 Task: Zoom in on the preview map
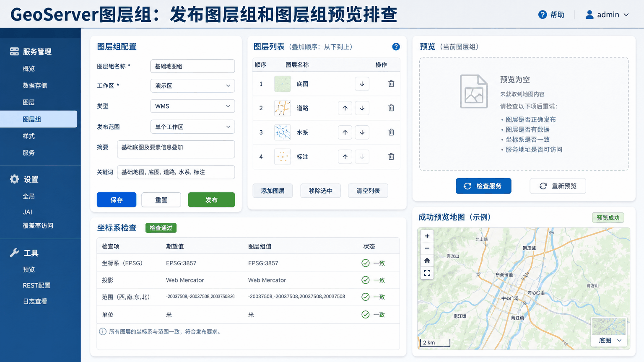pyautogui.click(x=427, y=236)
